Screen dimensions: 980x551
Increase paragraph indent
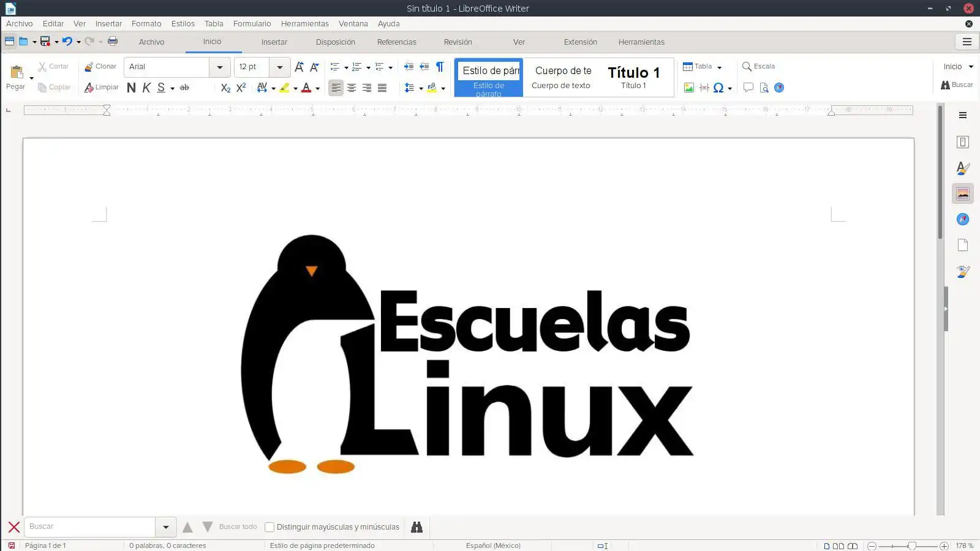tap(409, 67)
